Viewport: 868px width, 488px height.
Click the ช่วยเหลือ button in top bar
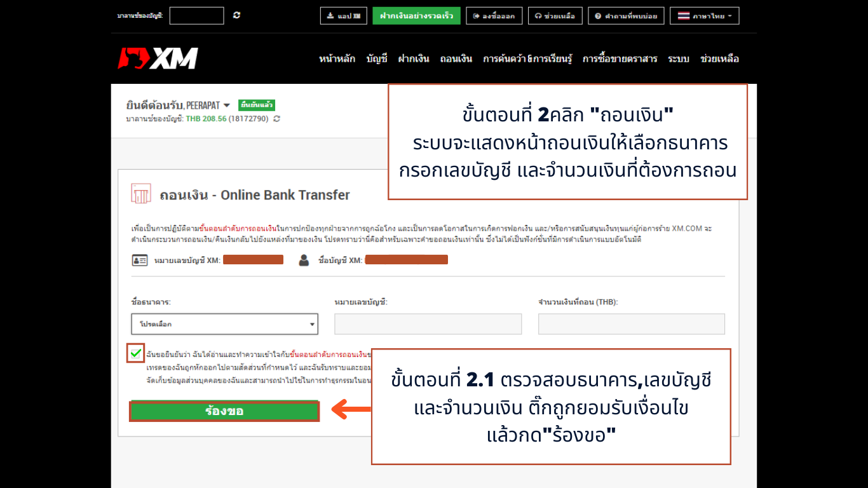pos(555,16)
